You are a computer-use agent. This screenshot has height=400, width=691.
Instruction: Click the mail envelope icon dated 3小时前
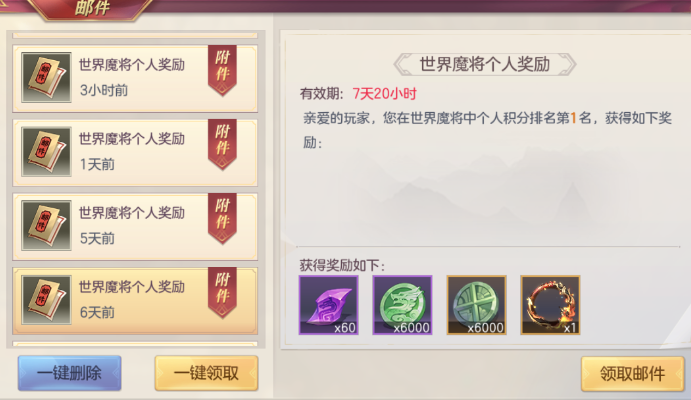46,78
